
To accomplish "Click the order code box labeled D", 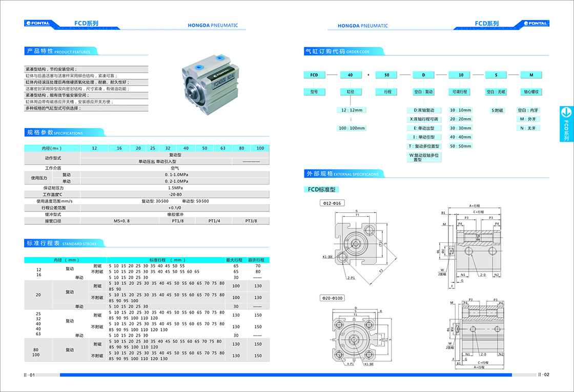I will click(x=424, y=75).
